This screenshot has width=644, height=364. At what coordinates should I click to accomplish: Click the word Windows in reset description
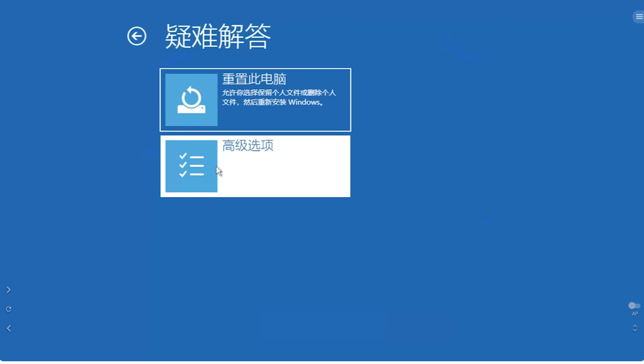click(304, 102)
